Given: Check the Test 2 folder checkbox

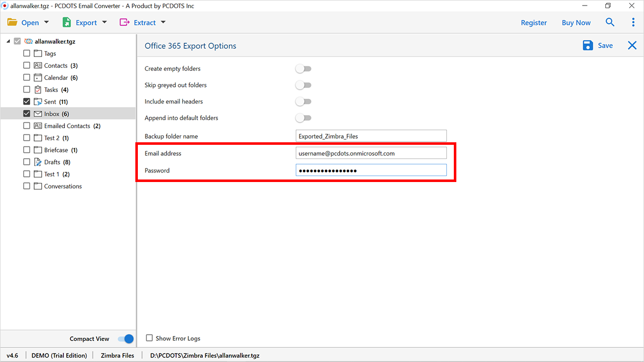Looking at the screenshot, I should [x=27, y=138].
